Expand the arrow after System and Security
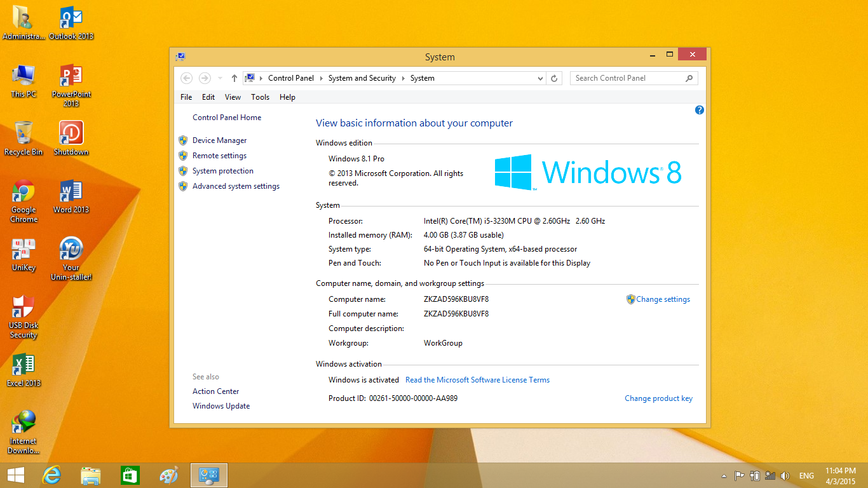This screenshot has width=868, height=488. (x=403, y=78)
